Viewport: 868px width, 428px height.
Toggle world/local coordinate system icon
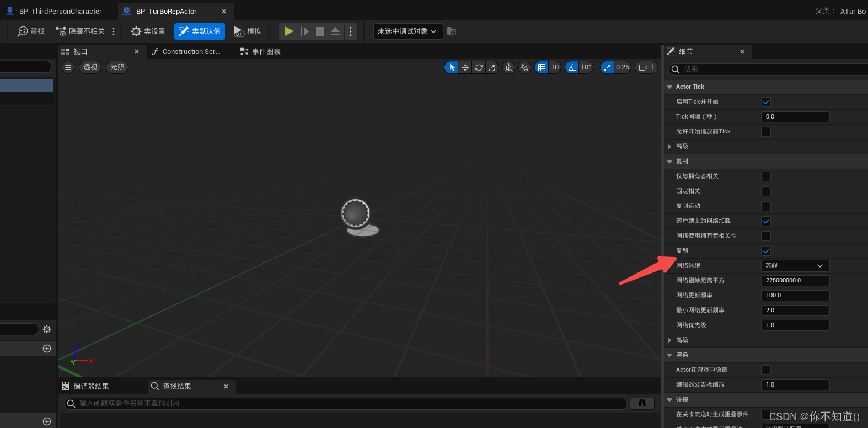[x=508, y=67]
